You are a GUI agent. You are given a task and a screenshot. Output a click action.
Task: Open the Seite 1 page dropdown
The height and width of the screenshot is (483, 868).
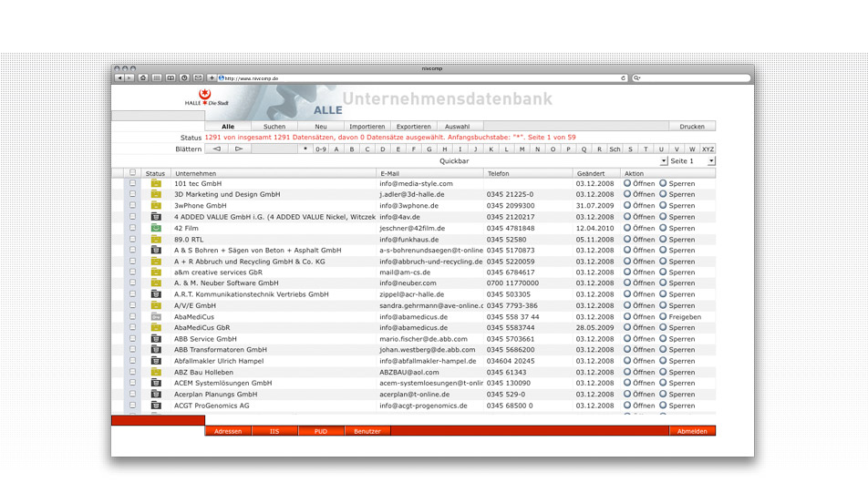click(x=711, y=161)
